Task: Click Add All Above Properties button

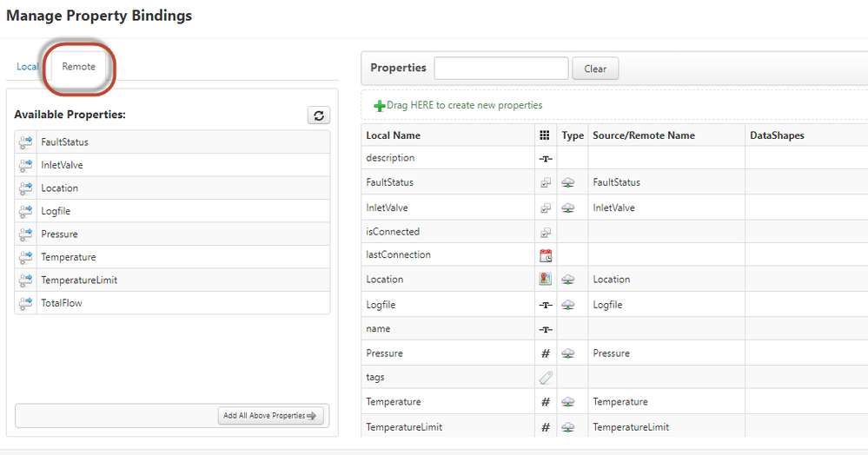Action: [x=270, y=416]
